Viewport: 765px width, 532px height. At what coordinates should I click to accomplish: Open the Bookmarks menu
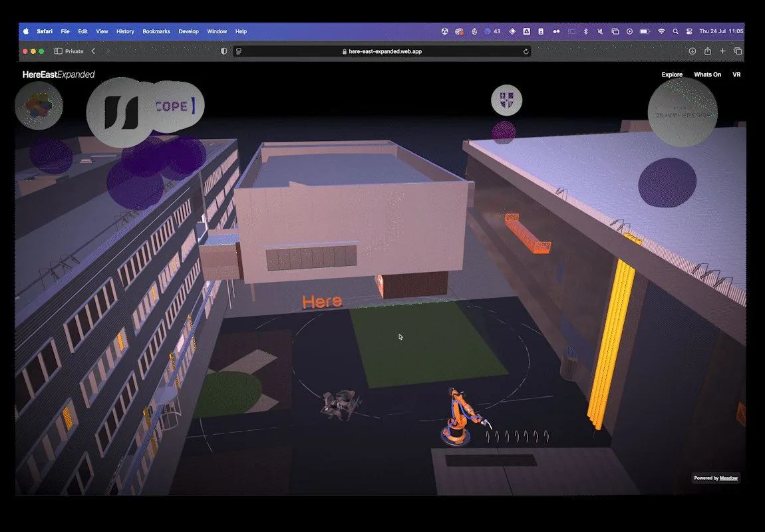click(x=156, y=31)
